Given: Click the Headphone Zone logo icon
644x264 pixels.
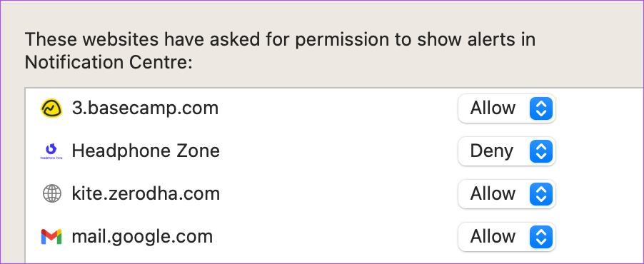Looking at the screenshot, I should click(x=51, y=151).
